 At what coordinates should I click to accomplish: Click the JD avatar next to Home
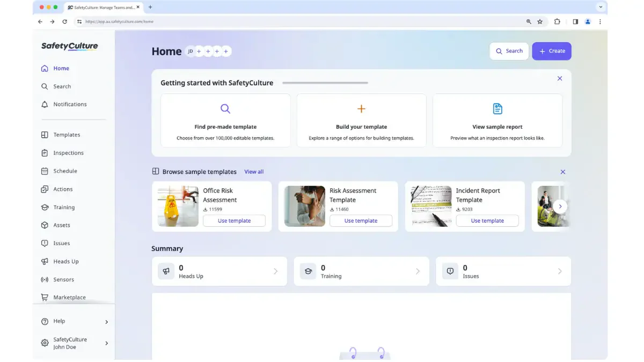pyautogui.click(x=190, y=51)
